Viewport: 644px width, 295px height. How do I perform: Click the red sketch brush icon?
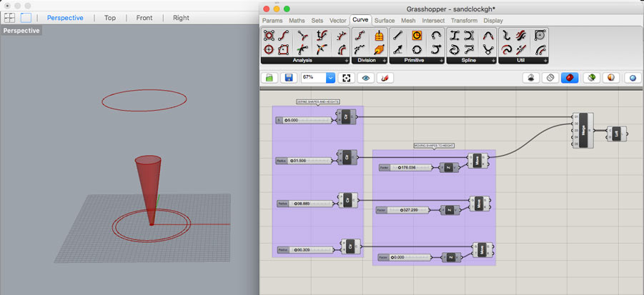pos(384,77)
